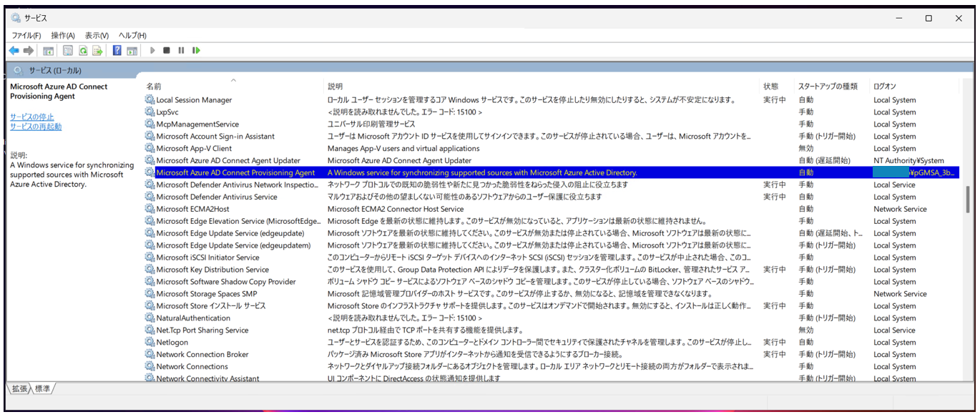Sort by the 名前 column header
Viewport: 980px width, 417px height.
click(154, 87)
